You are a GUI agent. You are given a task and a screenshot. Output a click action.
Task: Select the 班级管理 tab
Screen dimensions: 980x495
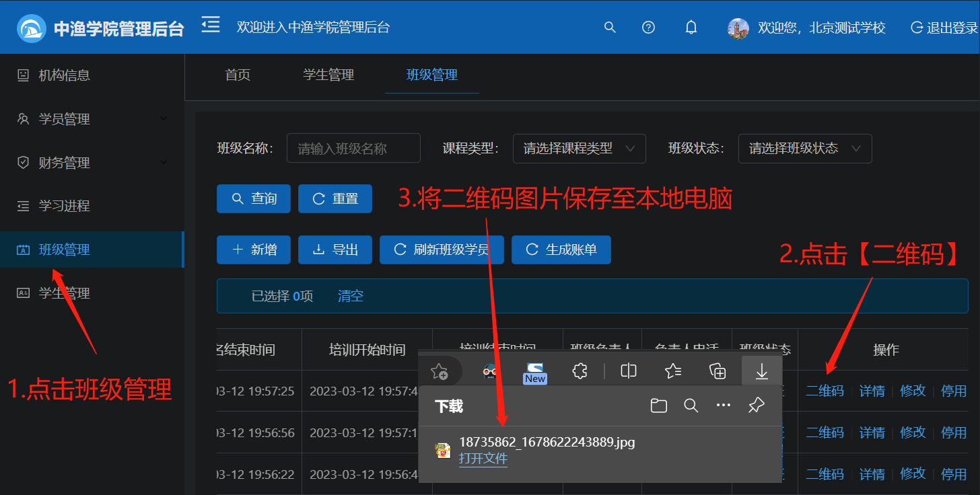pyautogui.click(x=432, y=75)
